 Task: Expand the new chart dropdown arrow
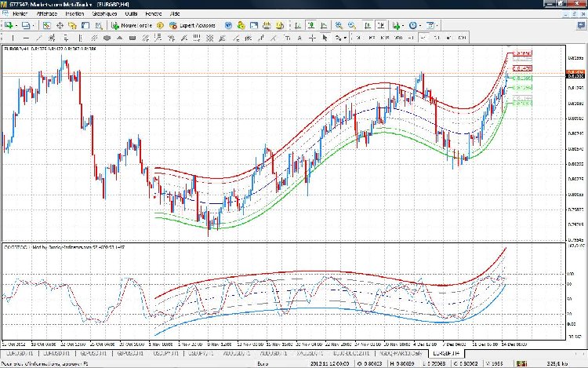16,25
